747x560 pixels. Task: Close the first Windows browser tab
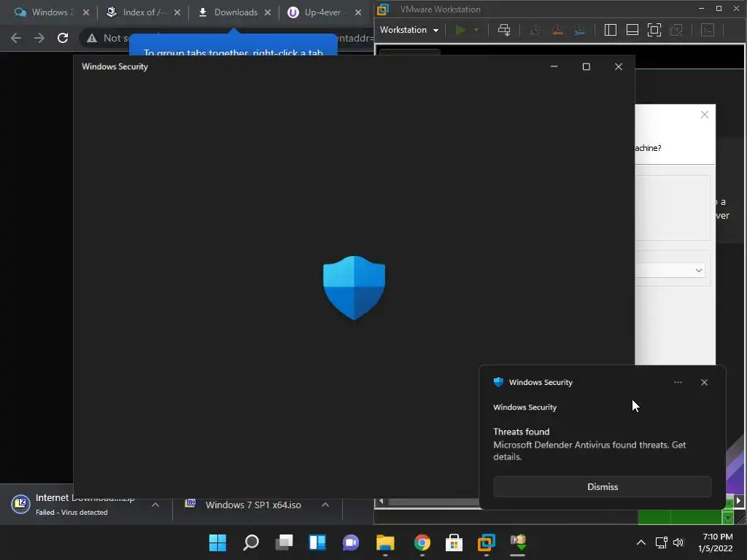86,12
